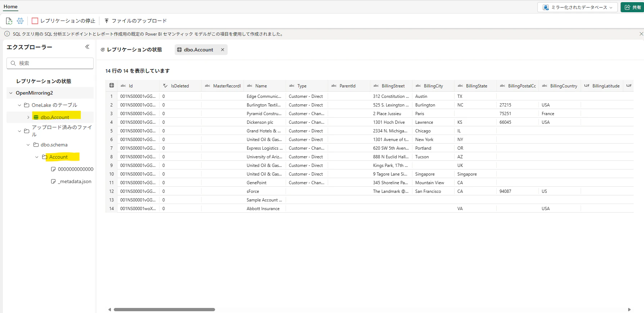Select row number 7 in the grid
This screenshot has height=313, width=644.
coord(112,148)
